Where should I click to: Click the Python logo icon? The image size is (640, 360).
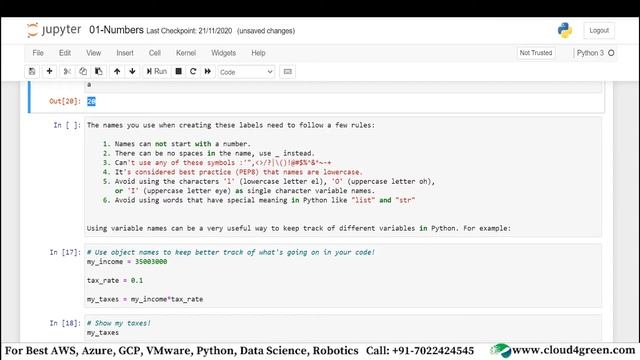pyautogui.click(x=565, y=30)
